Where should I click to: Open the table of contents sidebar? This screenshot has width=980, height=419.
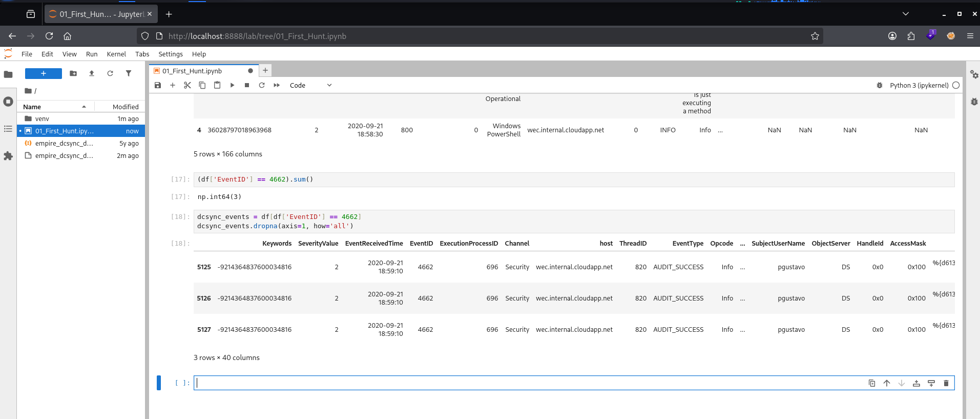click(8, 129)
